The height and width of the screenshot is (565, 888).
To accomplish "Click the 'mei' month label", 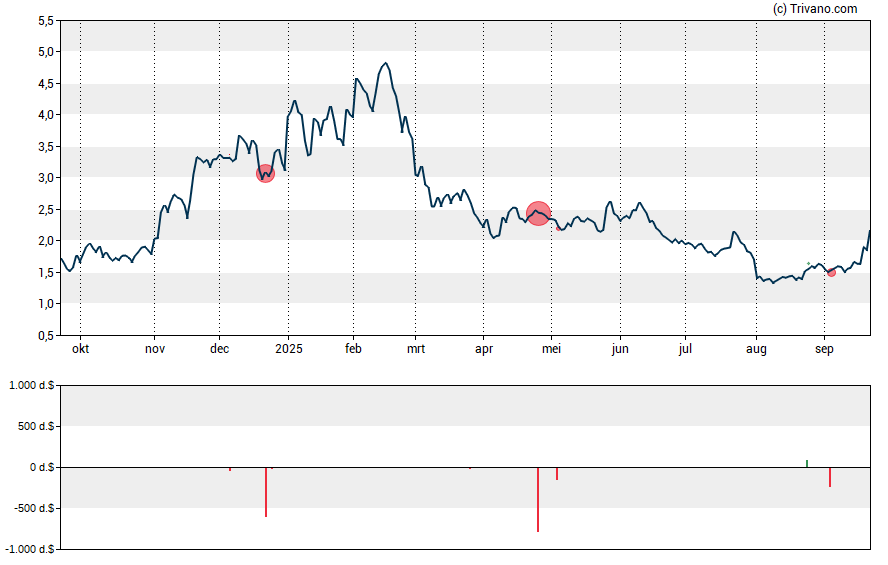I will [552, 349].
